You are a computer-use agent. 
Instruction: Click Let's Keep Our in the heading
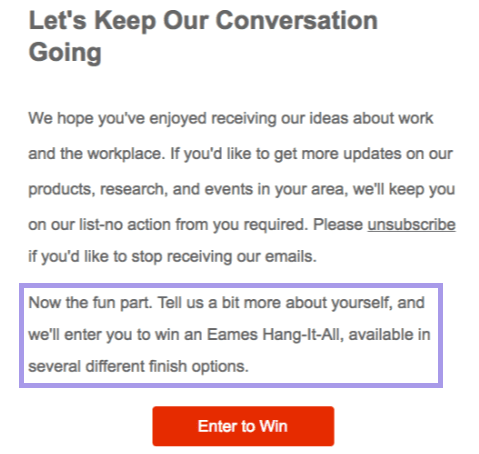tap(120, 21)
